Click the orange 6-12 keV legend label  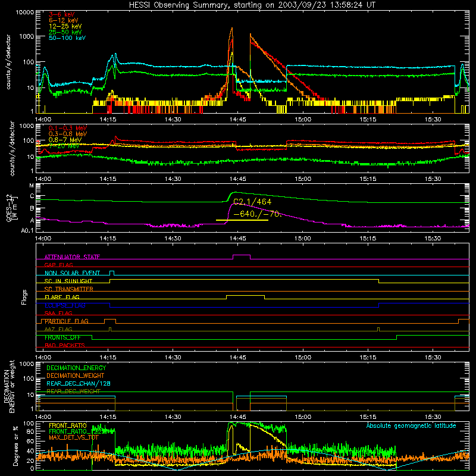[x=64, y=20]
